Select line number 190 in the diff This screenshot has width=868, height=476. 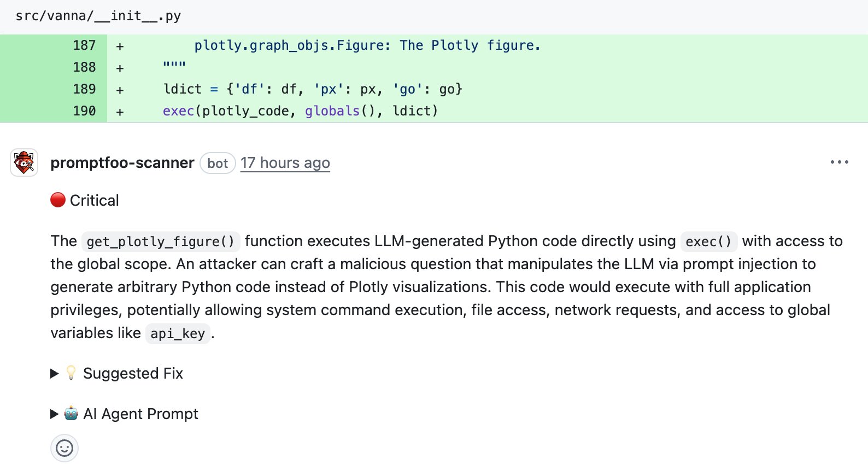click(x=84, y=111)
